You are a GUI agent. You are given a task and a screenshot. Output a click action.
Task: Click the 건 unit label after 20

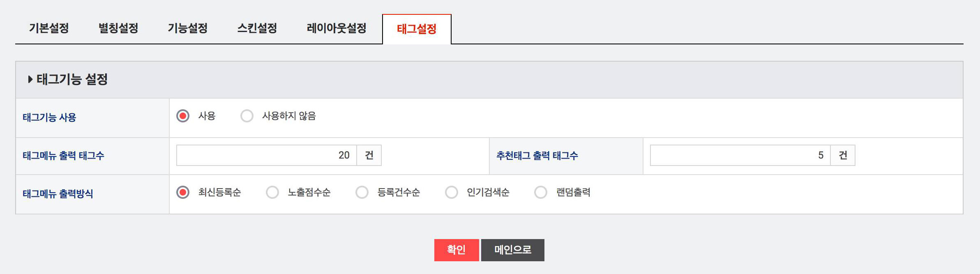[369, 155]
